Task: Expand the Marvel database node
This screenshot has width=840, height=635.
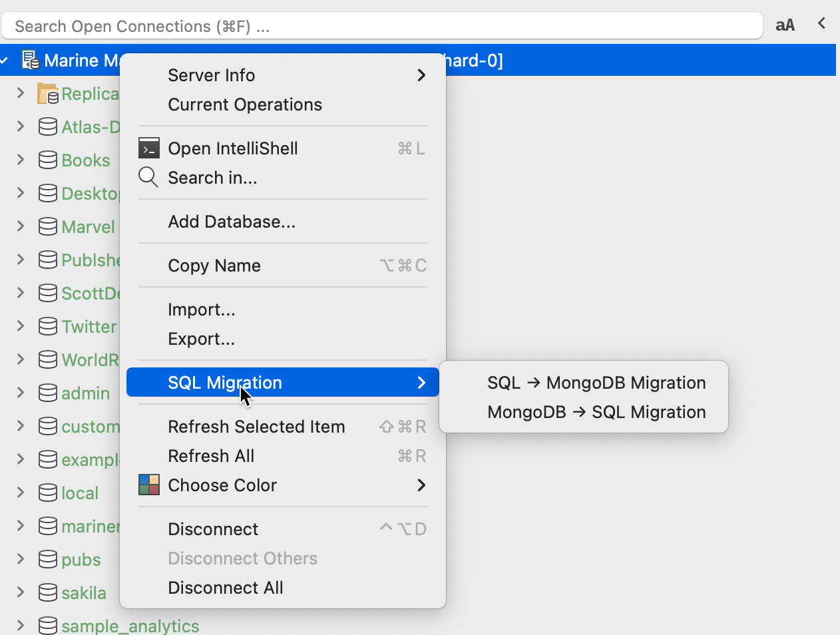Action: pyautogui.click(x=21, y=226)
